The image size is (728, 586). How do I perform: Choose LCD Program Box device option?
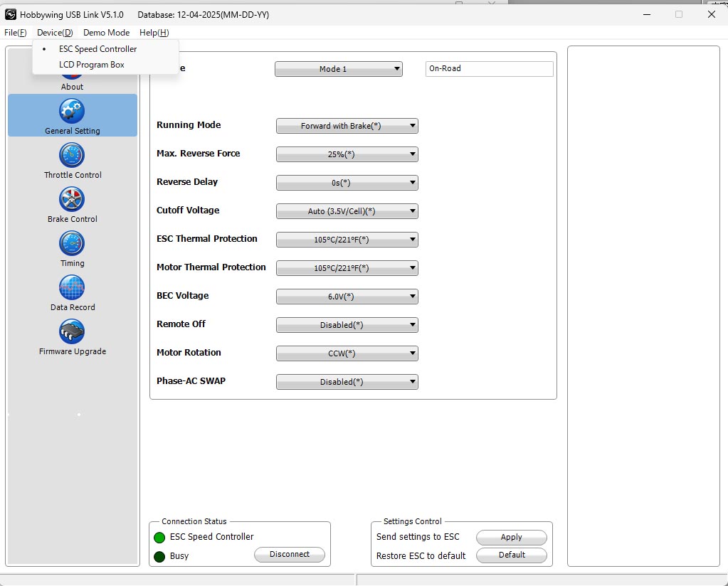91,65
